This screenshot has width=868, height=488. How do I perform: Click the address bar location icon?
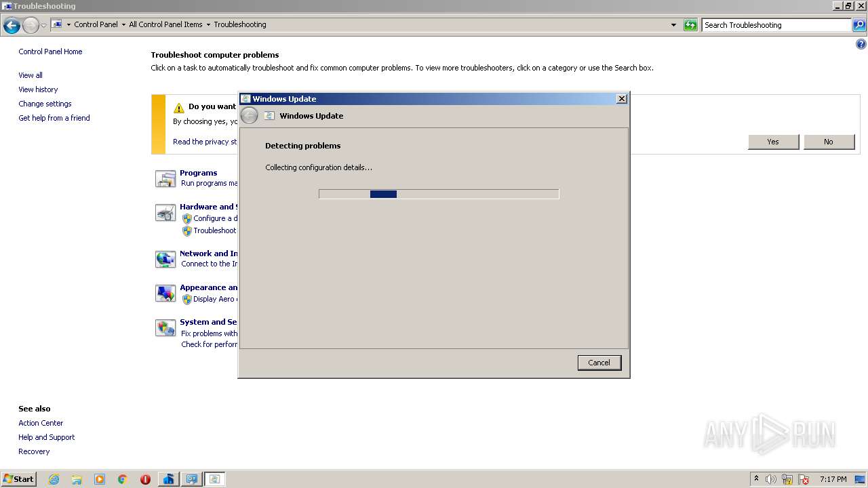57,24
